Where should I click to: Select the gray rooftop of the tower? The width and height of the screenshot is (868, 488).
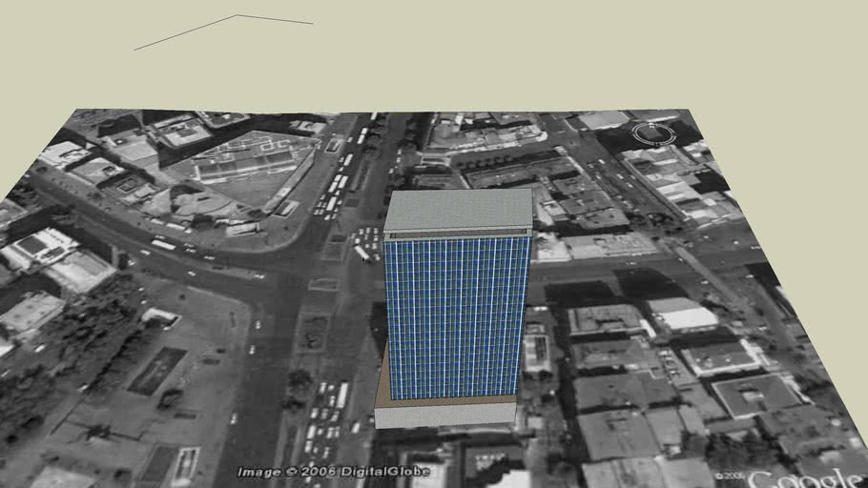tap(459, 209)
